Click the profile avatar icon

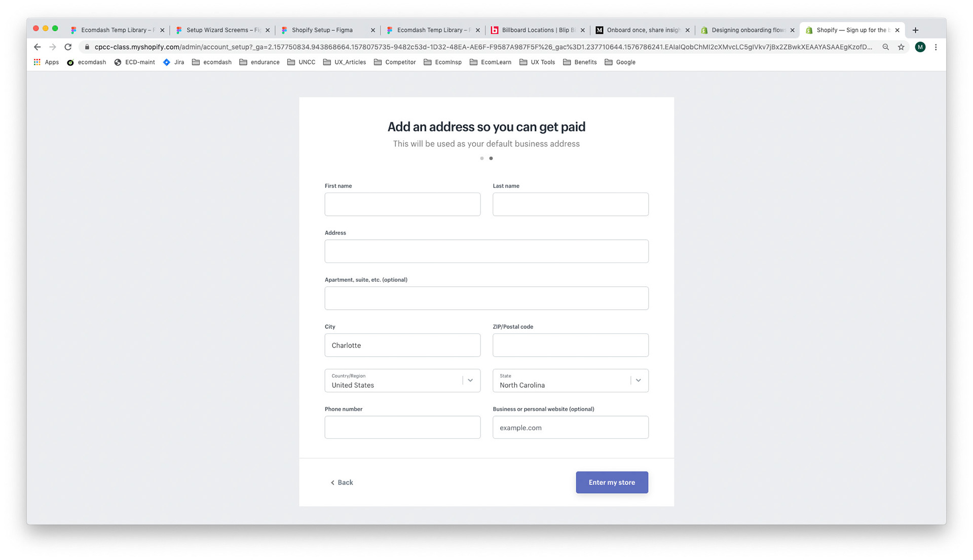coord(920,47)
